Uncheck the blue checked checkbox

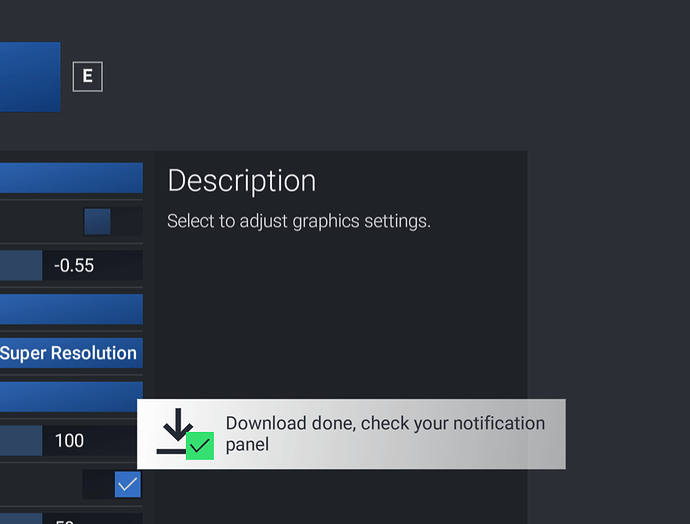[128, 484]
